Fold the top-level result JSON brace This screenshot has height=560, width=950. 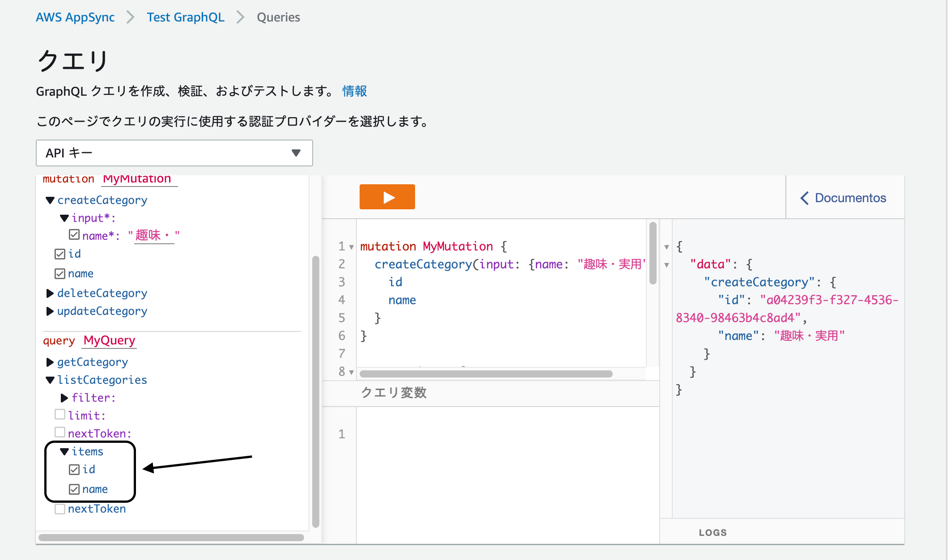coord(666,247)
